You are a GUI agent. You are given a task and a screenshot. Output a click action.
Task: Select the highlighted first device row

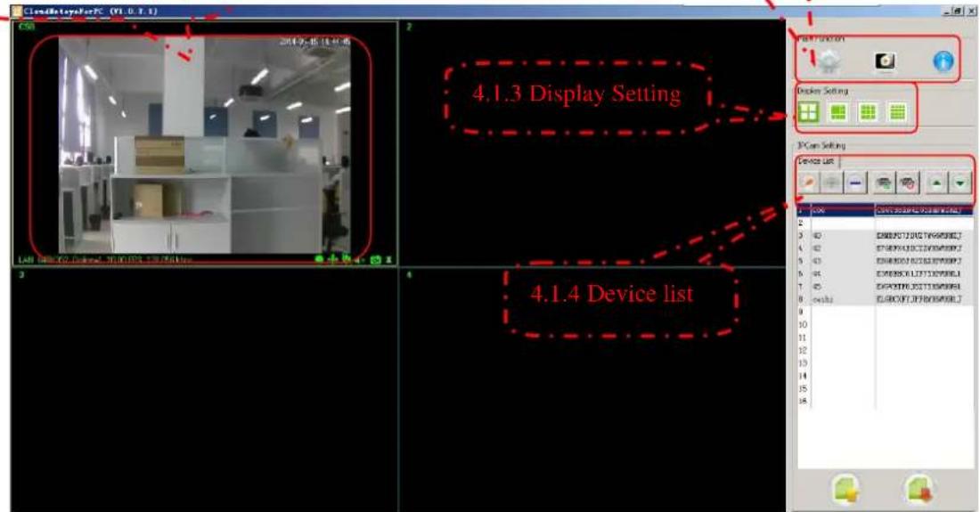point(885,211)
